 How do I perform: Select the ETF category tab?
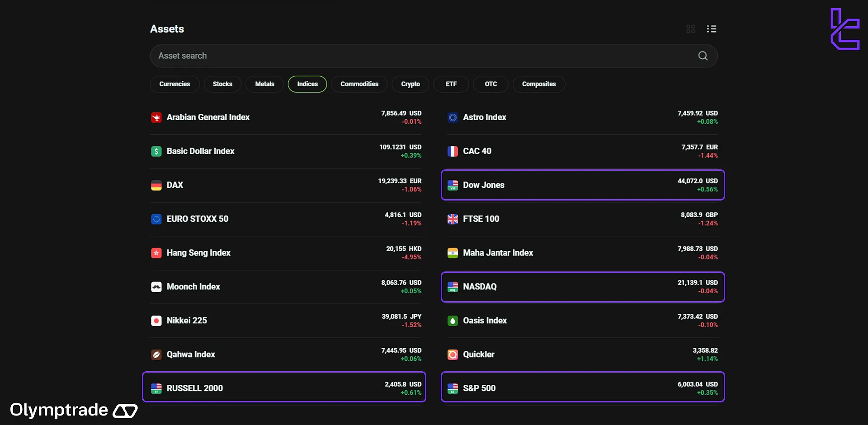[451, 84]
